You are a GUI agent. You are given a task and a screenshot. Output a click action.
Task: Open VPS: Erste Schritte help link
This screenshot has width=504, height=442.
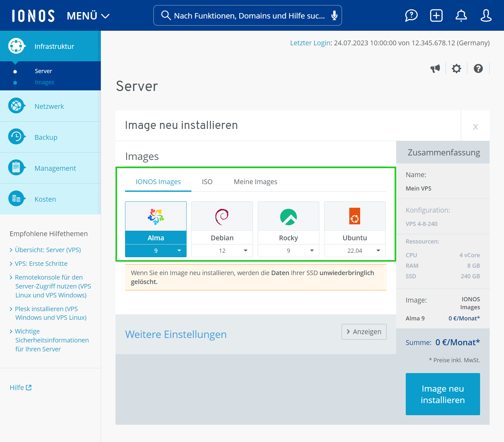41,263
